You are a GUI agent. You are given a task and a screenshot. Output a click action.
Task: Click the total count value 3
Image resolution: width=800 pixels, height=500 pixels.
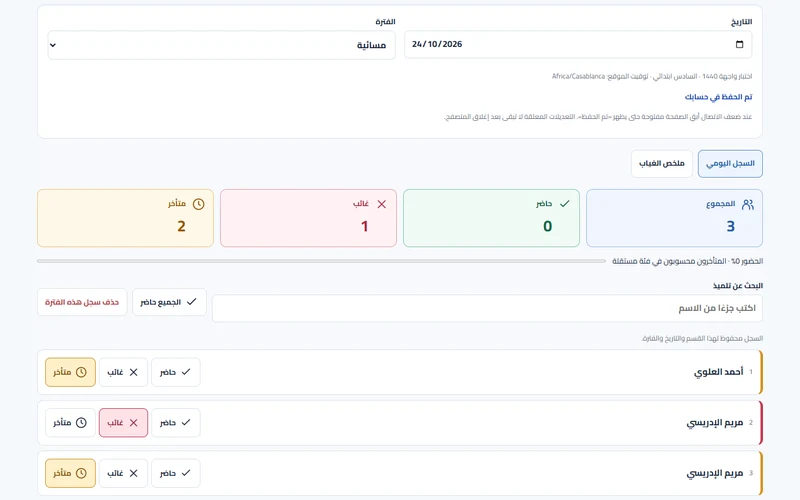[x=731, y=227]
